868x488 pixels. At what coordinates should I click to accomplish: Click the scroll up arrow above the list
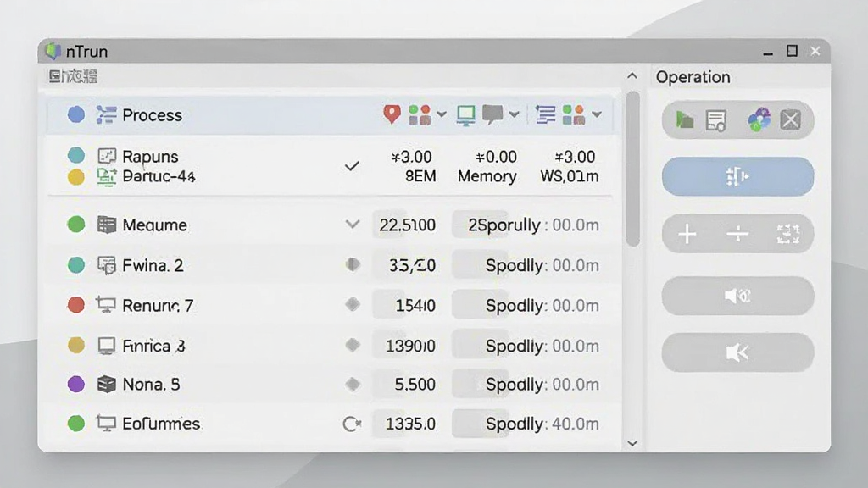[632, 75]
